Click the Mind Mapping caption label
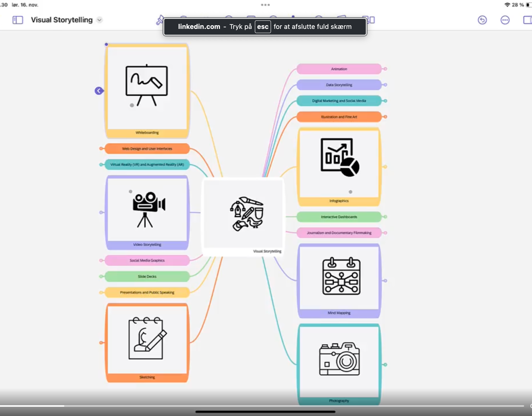This screenshot has height=416, width=532. tap(339, 313)
